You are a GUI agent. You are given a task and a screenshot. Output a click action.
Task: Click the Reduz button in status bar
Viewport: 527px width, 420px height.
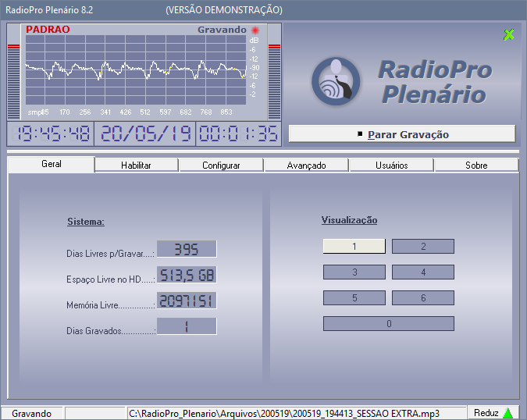tap(493, 413)
